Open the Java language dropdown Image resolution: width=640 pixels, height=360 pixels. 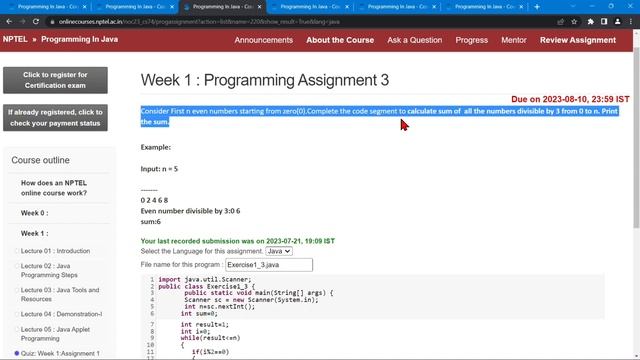(x=279, y=251)
